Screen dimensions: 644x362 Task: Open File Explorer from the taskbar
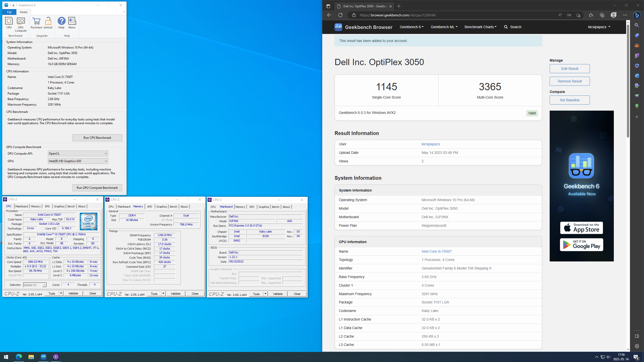click(x=31, y=357)
